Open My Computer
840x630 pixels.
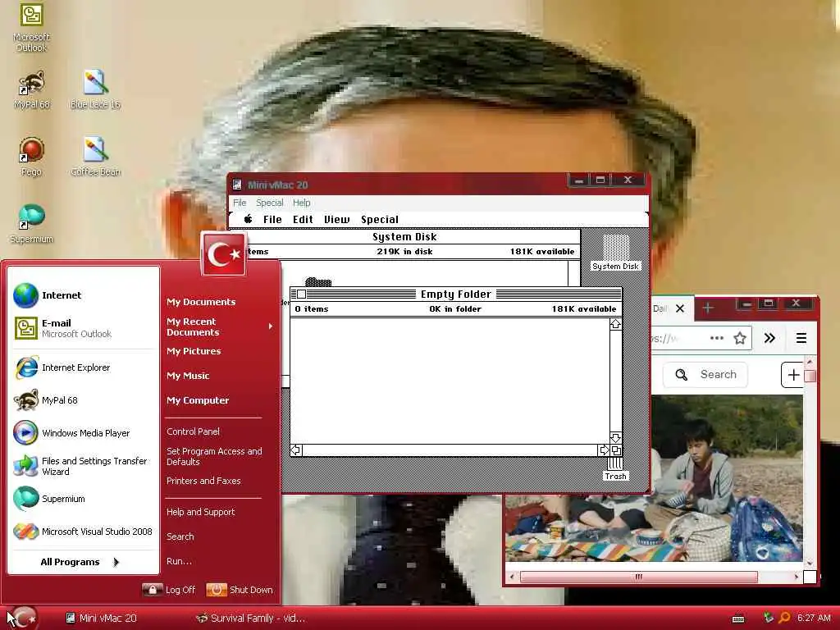click(x=197, y=400)
